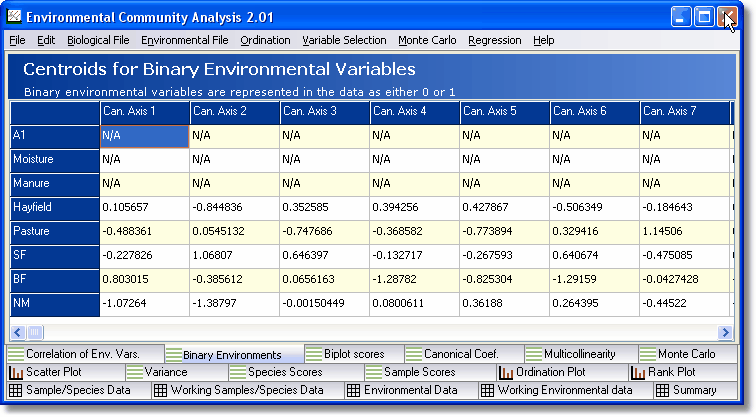
Task: Open the Regression menu
Action: pyautogui.click(x=495, y=40)
